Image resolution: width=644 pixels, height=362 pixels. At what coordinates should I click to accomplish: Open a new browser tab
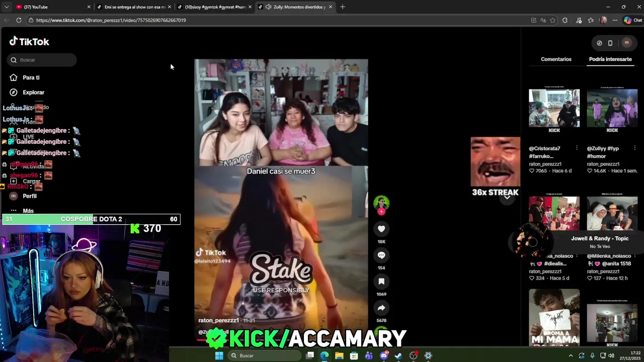pyautogui.click(x=343, y=7)
